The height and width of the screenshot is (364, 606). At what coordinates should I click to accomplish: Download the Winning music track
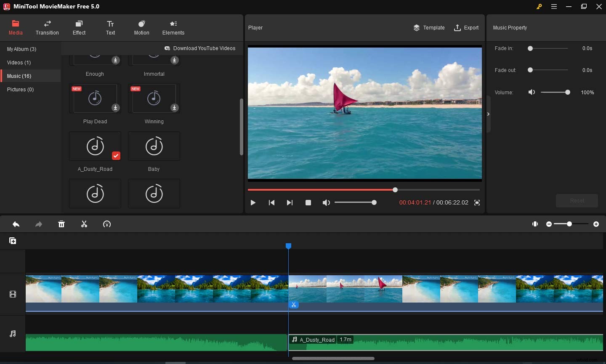174,108
